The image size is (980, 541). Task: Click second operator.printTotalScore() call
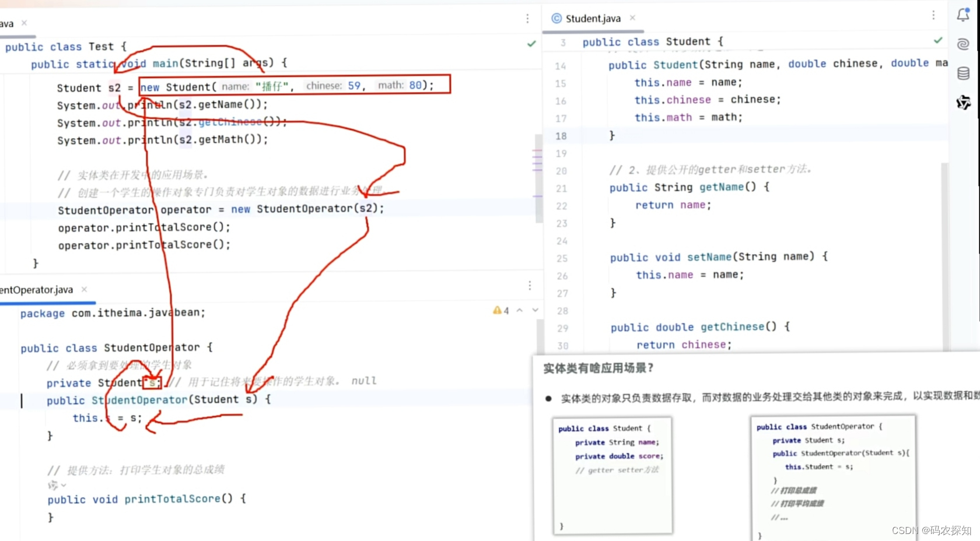pos(144,245)
